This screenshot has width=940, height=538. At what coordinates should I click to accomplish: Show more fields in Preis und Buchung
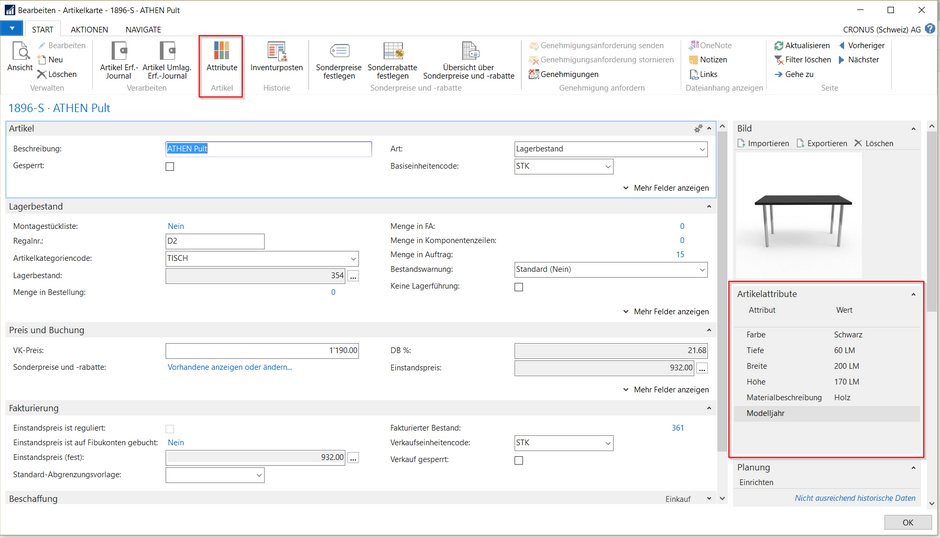point(666,390)
